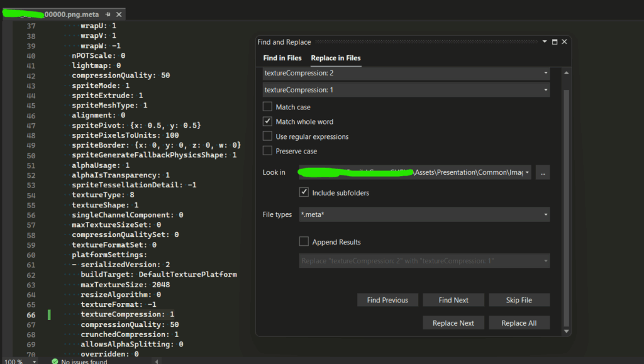This screenshot has height=364, width=644.
Task: Click the lightmap: 0 line
Action: [96, 65]
